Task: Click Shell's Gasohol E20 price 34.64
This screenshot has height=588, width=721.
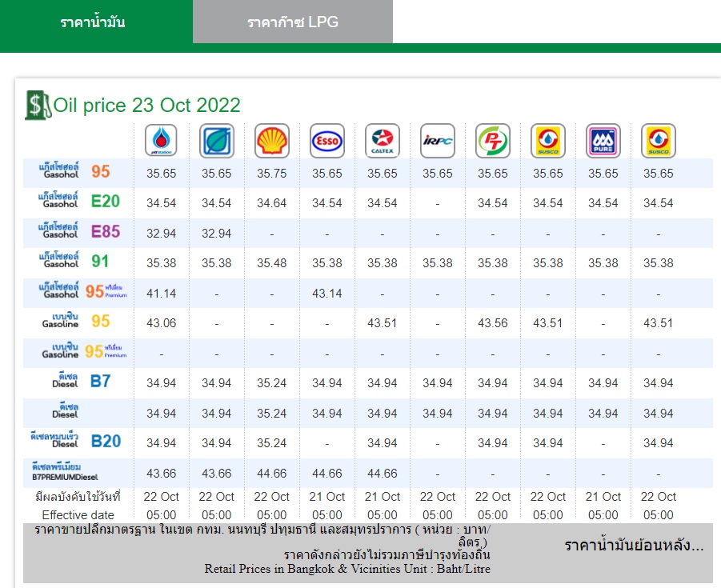Action: (x=272, y=203)
